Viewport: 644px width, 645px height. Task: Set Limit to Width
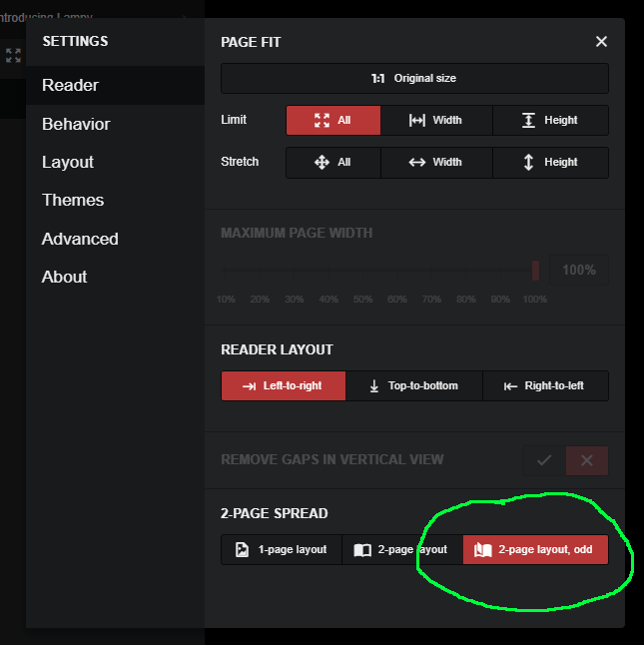(x=436, y=120)
